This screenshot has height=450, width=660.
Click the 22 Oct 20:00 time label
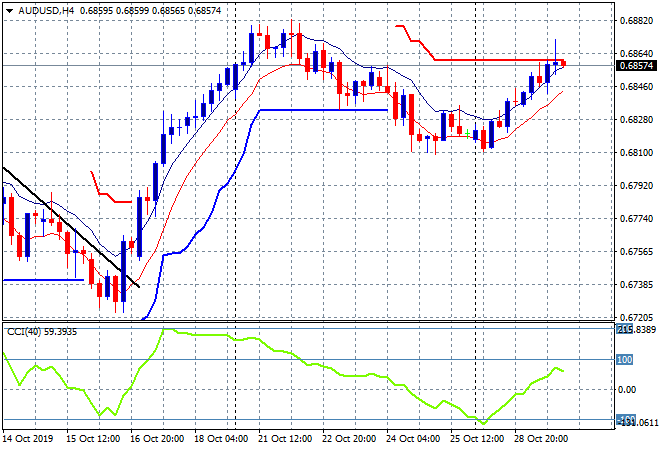349,439
